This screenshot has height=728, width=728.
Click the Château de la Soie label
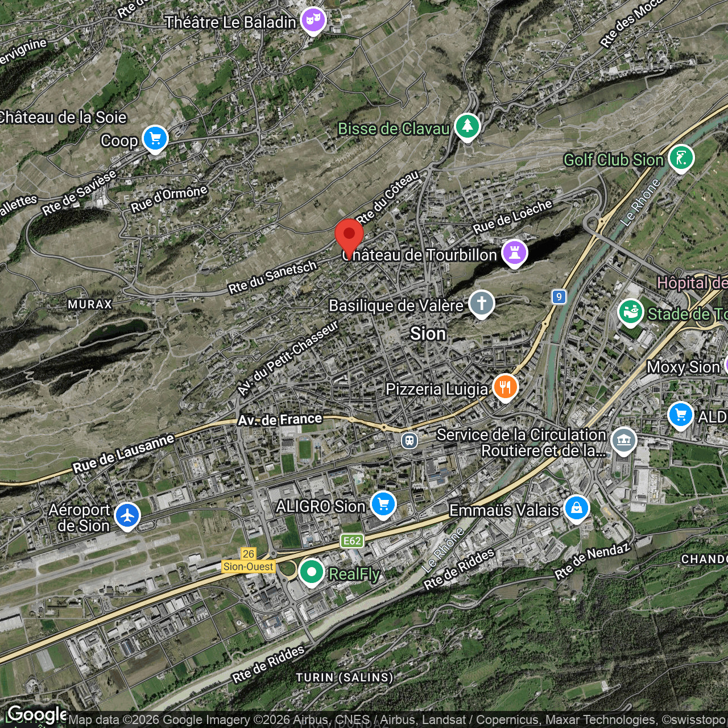point(63,117)
